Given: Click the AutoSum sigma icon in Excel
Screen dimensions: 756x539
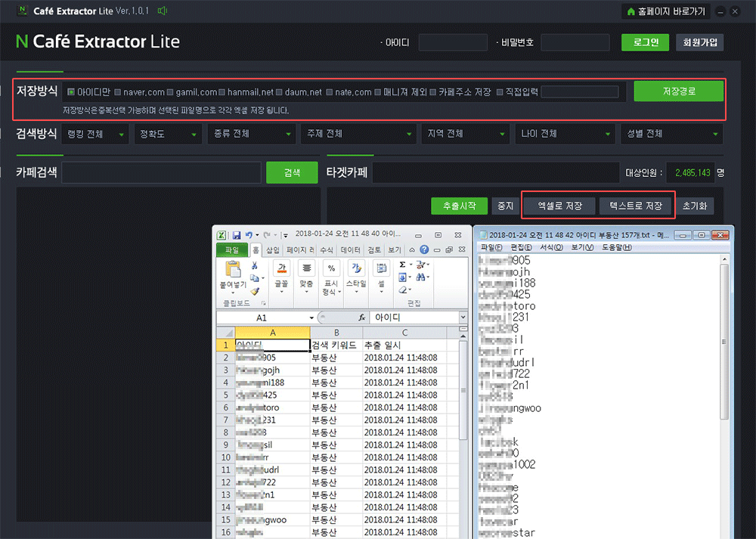Looking at the screenshot, I should pyautogui.click(x=402, y=265).
